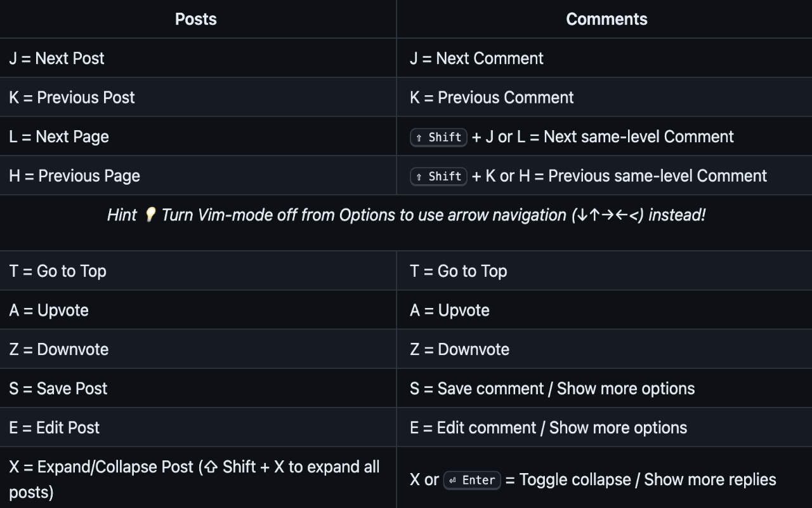Click 'S = Save comment / Show more options'
This screenshot has height=508, width=812.
[552, 389]
